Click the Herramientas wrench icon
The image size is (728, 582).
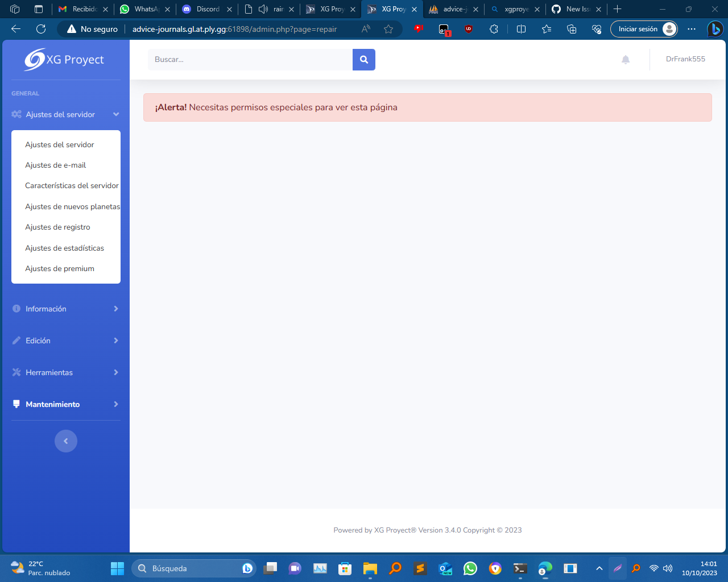pos(15,372)
